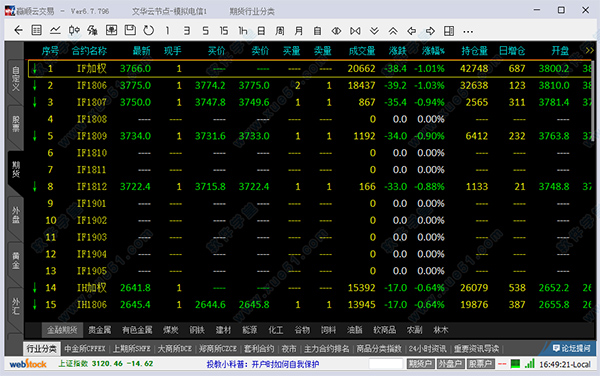Viewport: 600px width, 376px height.
Task: Sort by the 最新 column header
Action: (x=142, y=50)
